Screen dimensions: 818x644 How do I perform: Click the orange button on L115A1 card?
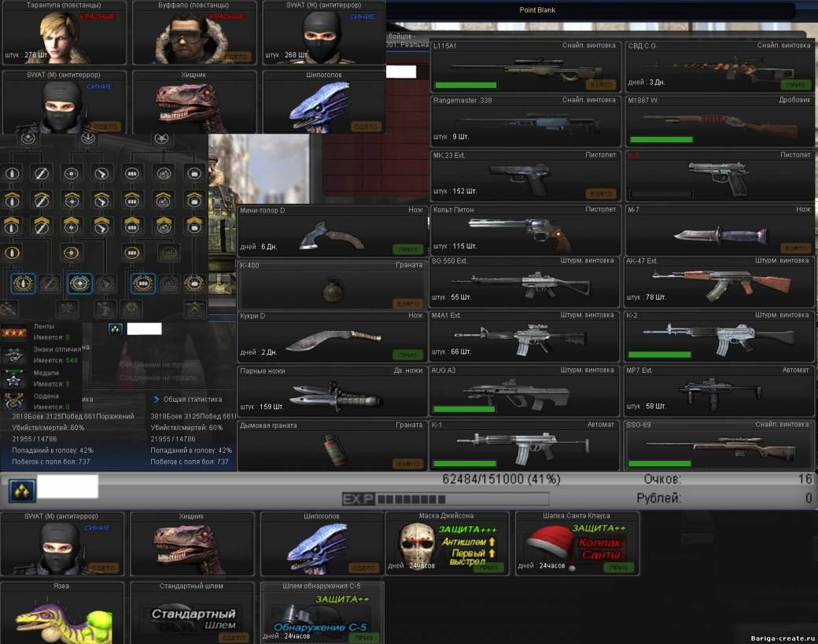tap(602, 84)
